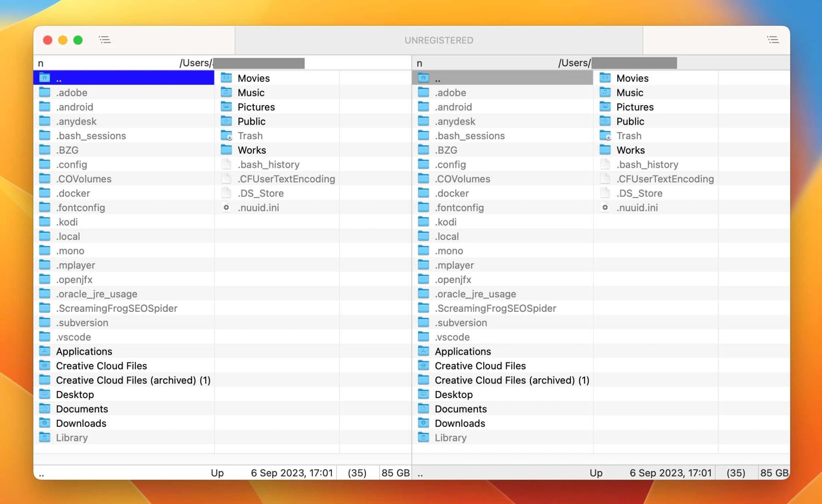Screen dimensions: 822x504
Task: Open the right pane list options icon
Action: [773, 40]
